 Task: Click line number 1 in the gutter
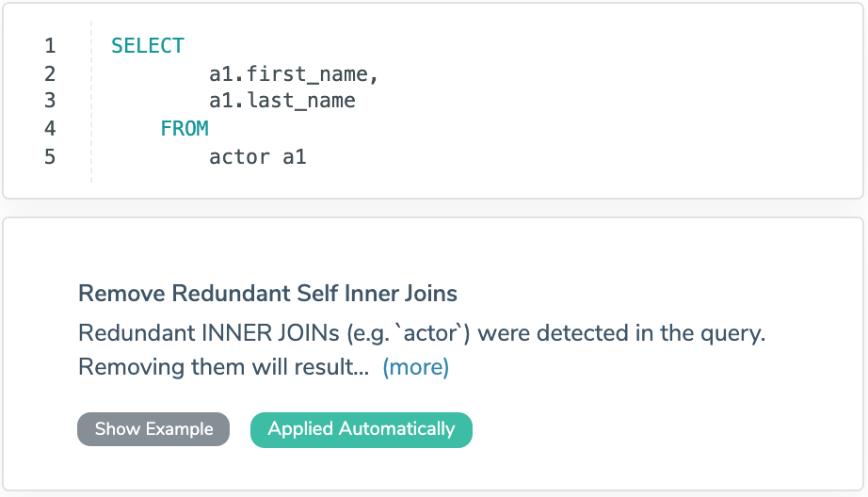tap(51, 46)
